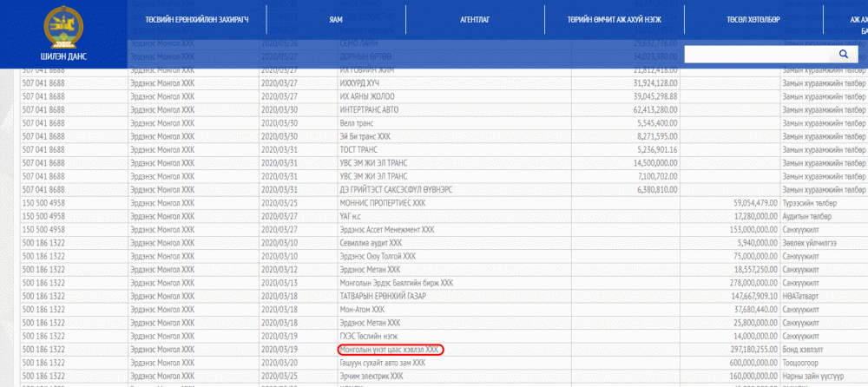Select the Эй Би транс ХХК cell
The image size is (868, 387).
pyautogui.click(x=454, y=137)
